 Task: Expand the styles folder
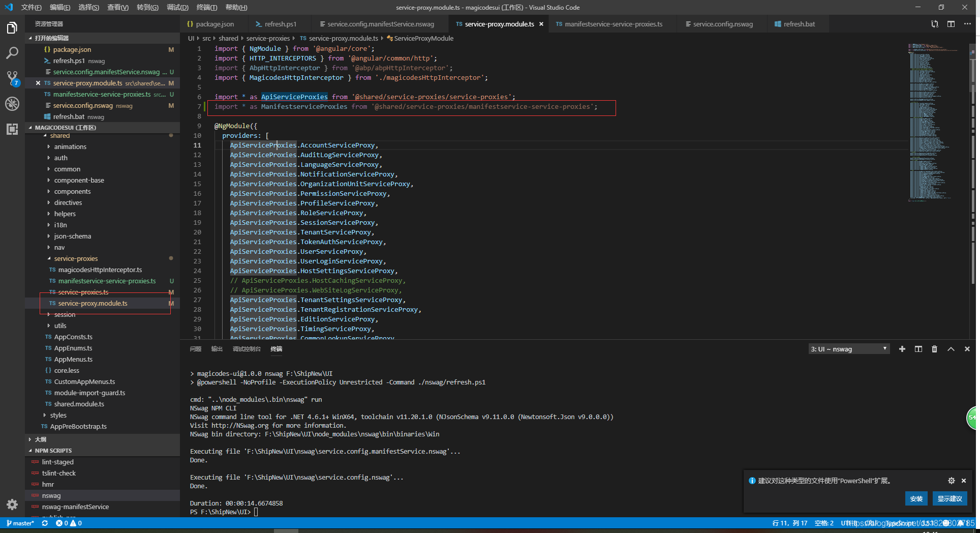[58, 415]
